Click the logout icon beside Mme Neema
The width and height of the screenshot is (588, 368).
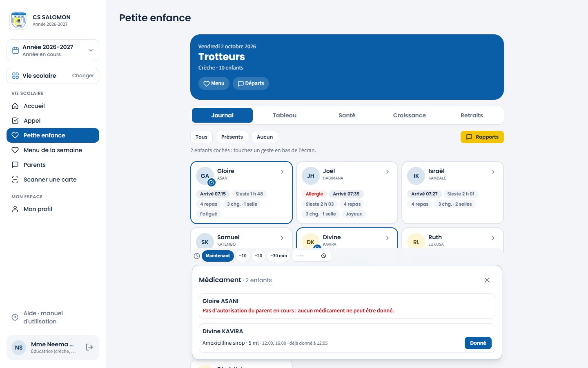tap(89, 347)
